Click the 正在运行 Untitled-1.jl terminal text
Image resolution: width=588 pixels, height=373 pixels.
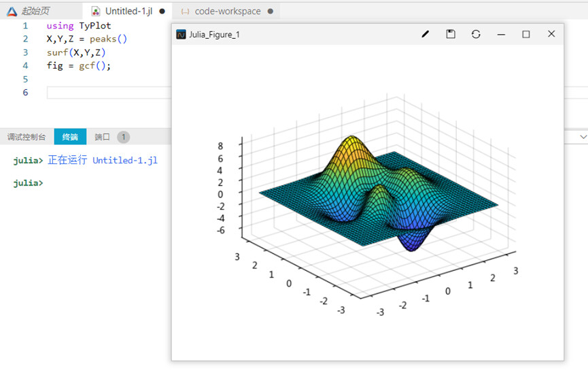pos(103,160)
